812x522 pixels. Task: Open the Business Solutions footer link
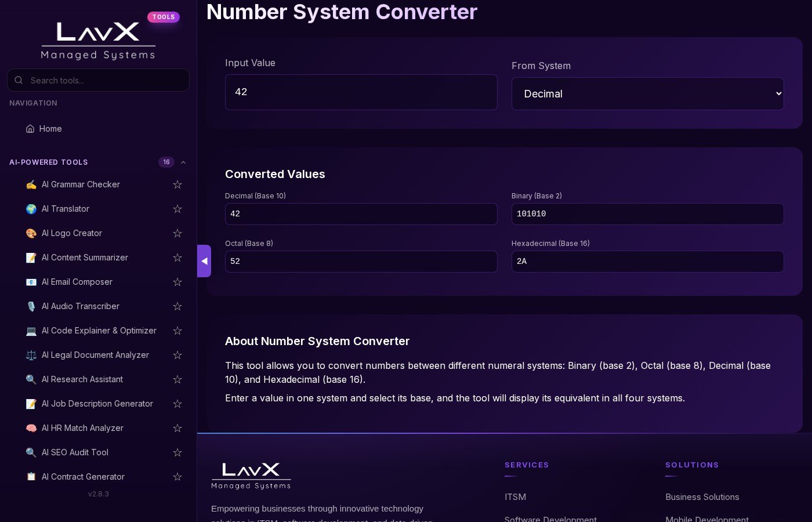[702, 497]
